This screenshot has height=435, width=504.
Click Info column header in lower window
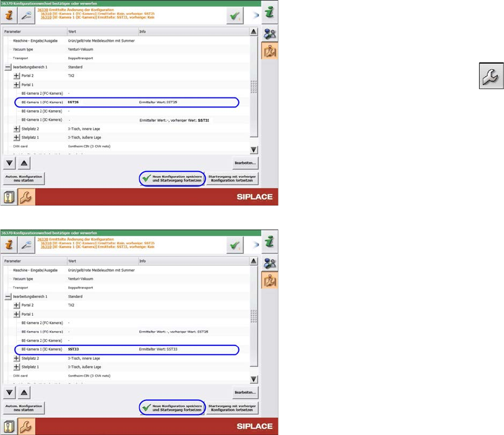(194, 261)
